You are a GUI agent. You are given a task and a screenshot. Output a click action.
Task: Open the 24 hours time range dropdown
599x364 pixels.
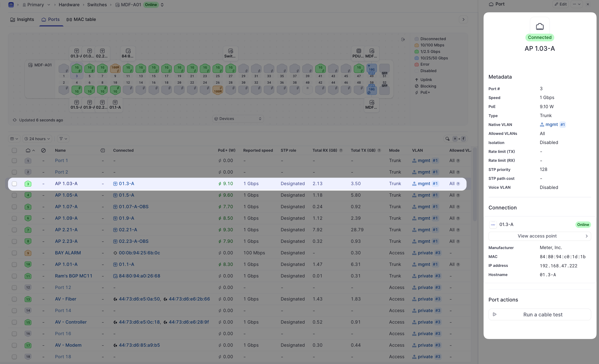coord(38,139)
